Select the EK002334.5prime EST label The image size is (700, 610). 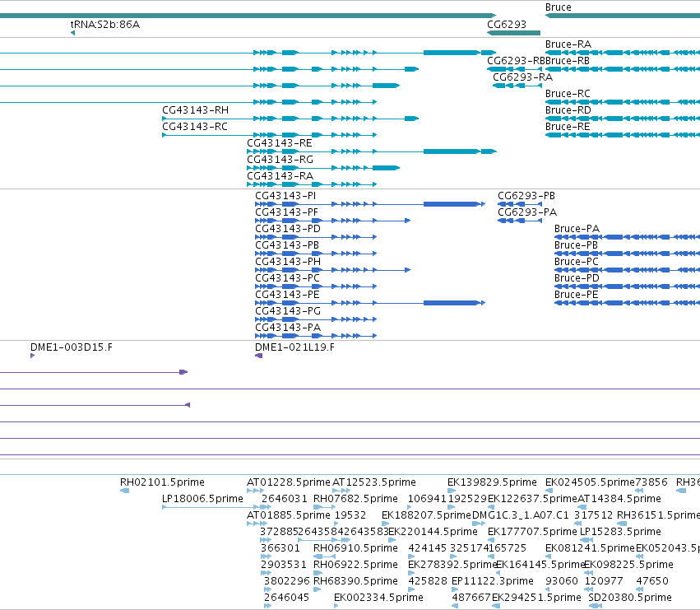(378, 598)
